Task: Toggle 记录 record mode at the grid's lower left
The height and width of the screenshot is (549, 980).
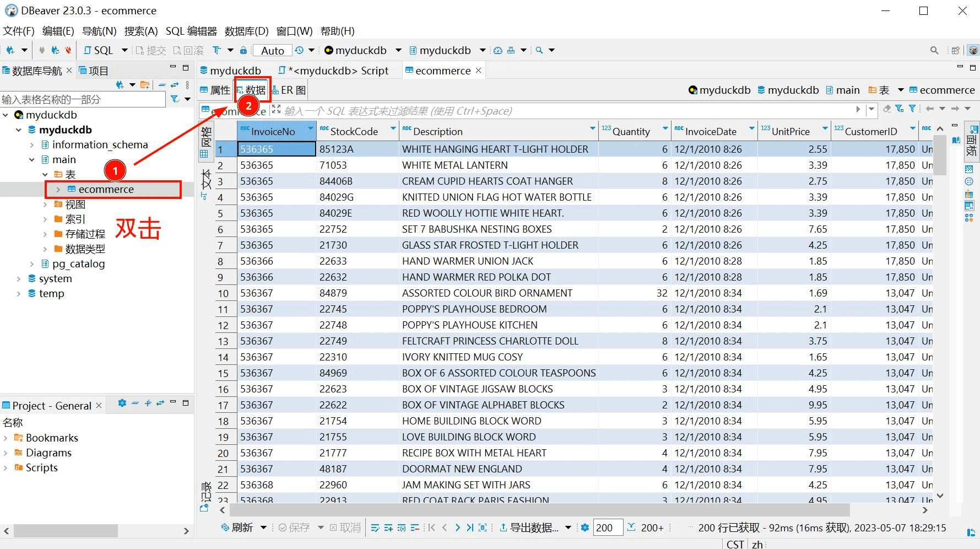Action: pos(205,497)
